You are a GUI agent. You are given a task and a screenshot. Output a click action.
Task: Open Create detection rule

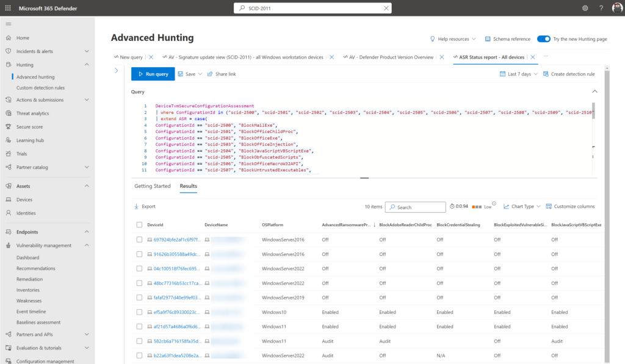(x=569, y=74)
